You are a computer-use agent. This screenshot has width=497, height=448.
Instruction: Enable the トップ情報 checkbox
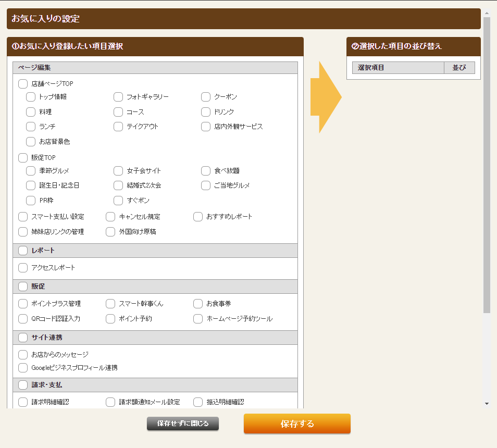pos(30,97)
